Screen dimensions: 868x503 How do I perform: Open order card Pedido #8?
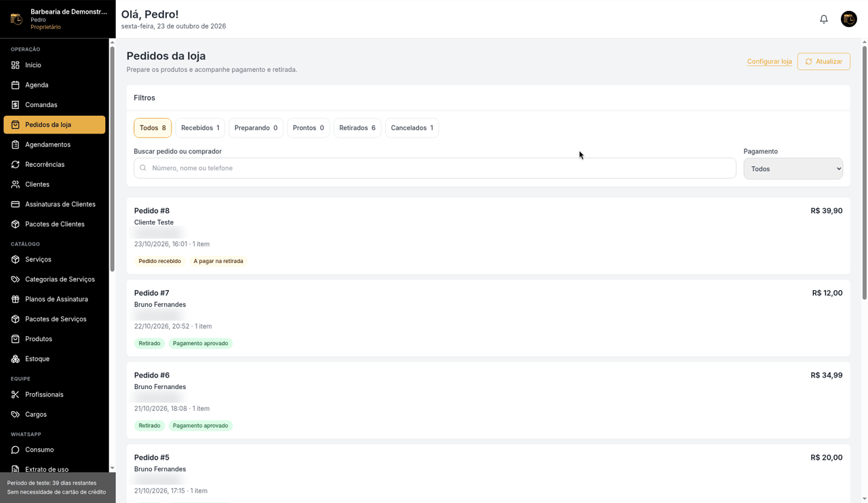pos(488,236)
